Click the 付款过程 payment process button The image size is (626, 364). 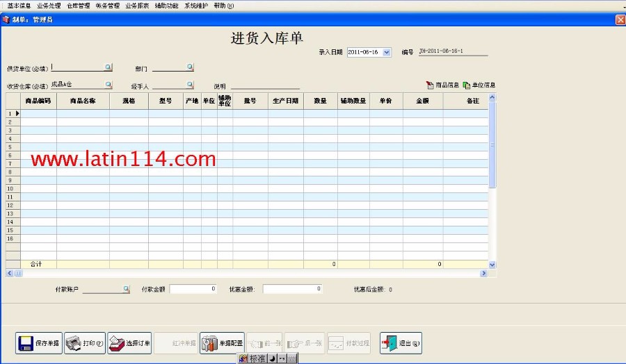point(349,343)
